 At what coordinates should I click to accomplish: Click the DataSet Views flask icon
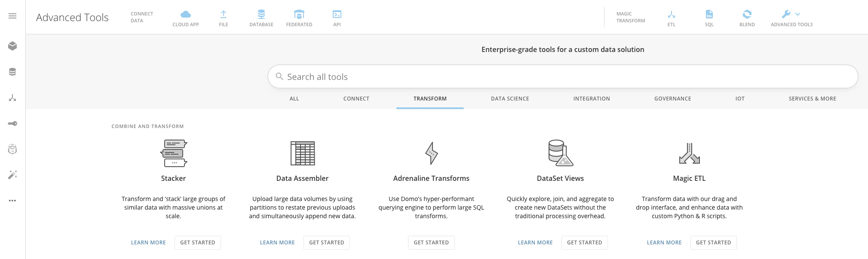coord(561,153)
